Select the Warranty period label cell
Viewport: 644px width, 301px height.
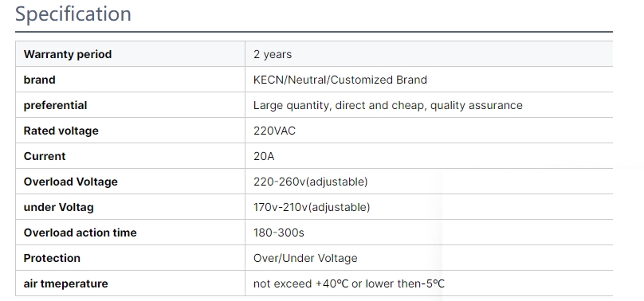tap(130, 53)
